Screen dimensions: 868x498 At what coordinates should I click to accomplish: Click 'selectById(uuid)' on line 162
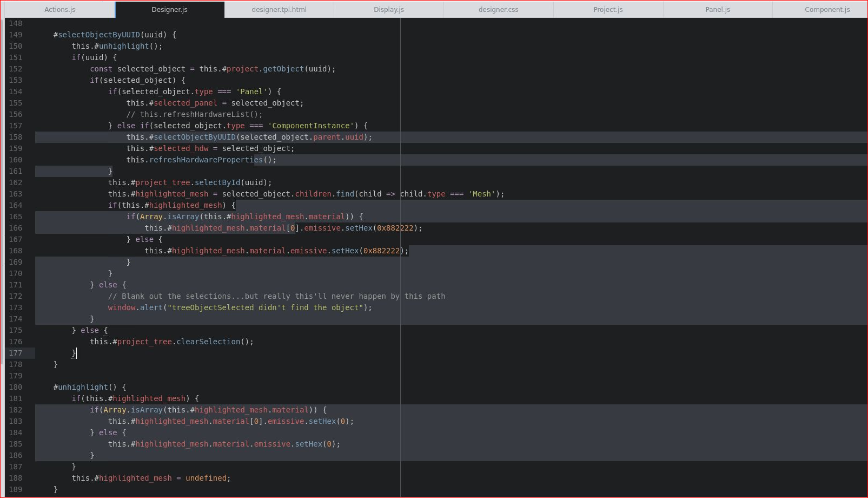(x=231, y=182)
